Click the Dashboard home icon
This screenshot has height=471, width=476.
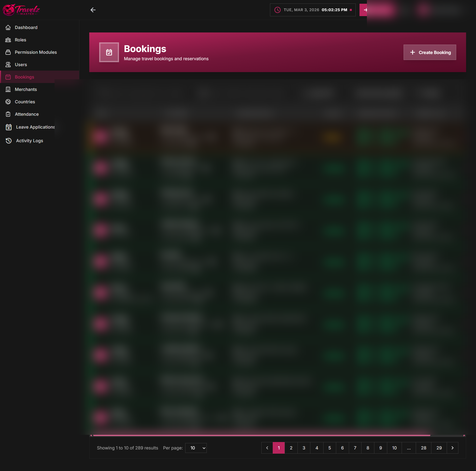(8, 28)
